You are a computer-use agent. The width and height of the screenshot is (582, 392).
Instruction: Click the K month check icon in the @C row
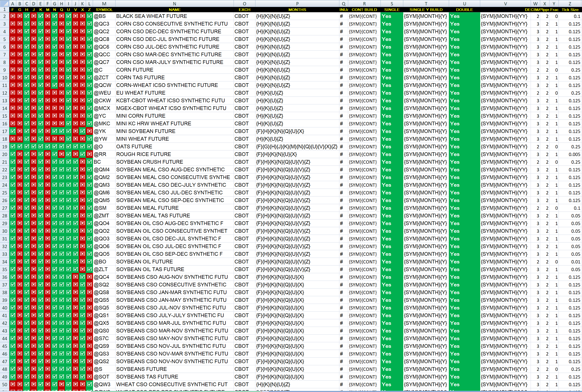[x=41, y=70]
